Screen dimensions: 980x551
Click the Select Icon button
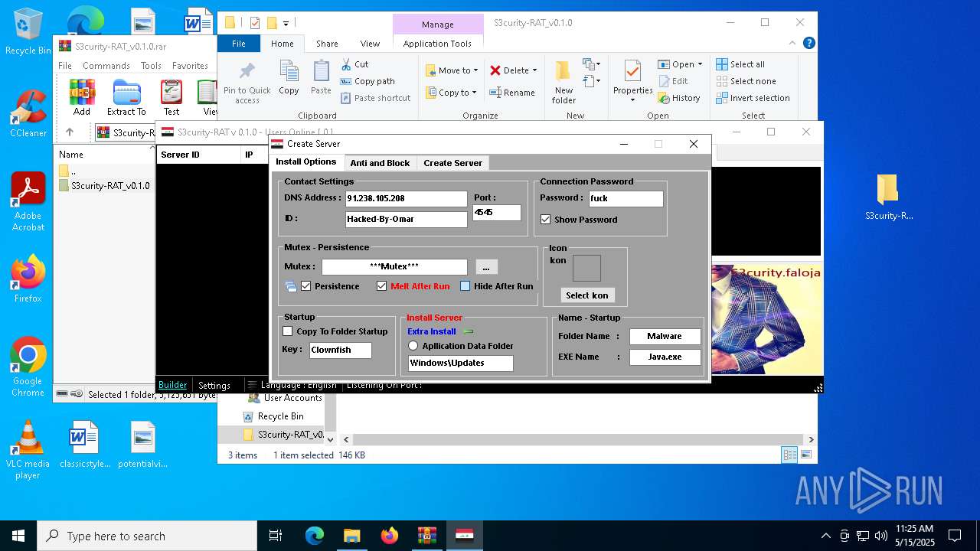[587, 295]
